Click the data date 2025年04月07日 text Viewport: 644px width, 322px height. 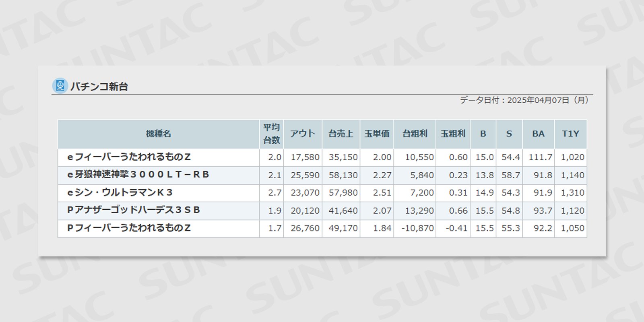click(538, 100)
